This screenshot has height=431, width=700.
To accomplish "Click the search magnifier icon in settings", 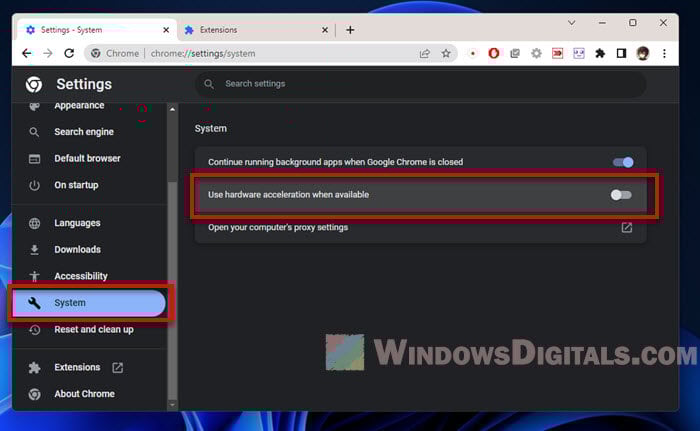I will [208, 84].
